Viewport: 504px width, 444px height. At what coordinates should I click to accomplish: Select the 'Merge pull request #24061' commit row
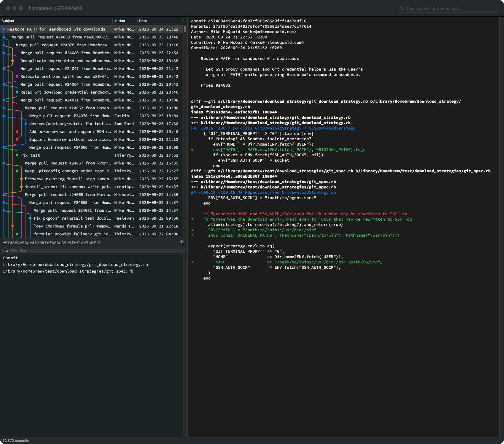tap(91, 210)
